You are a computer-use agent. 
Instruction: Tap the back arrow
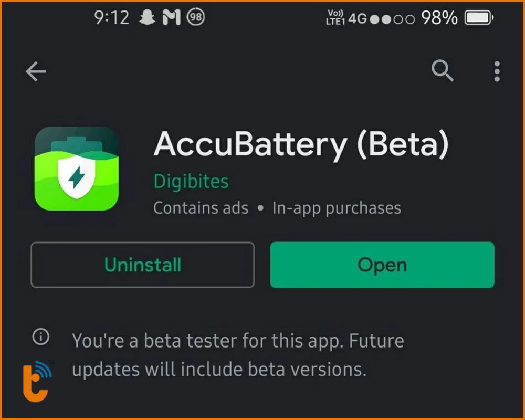coord(36,72)
